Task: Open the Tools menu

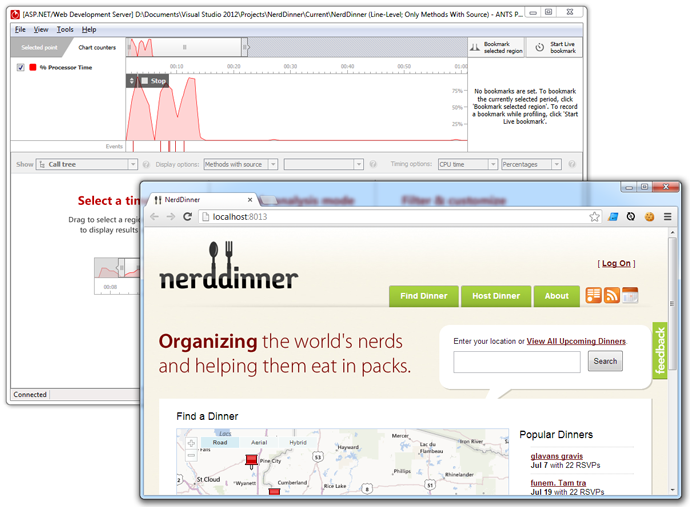Action: [x=65, y=30]
